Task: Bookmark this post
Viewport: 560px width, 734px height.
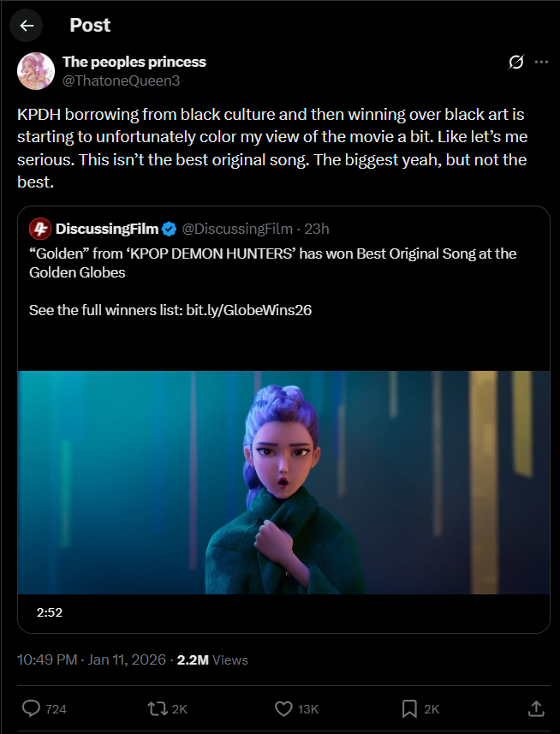Action: coord(409,708)
